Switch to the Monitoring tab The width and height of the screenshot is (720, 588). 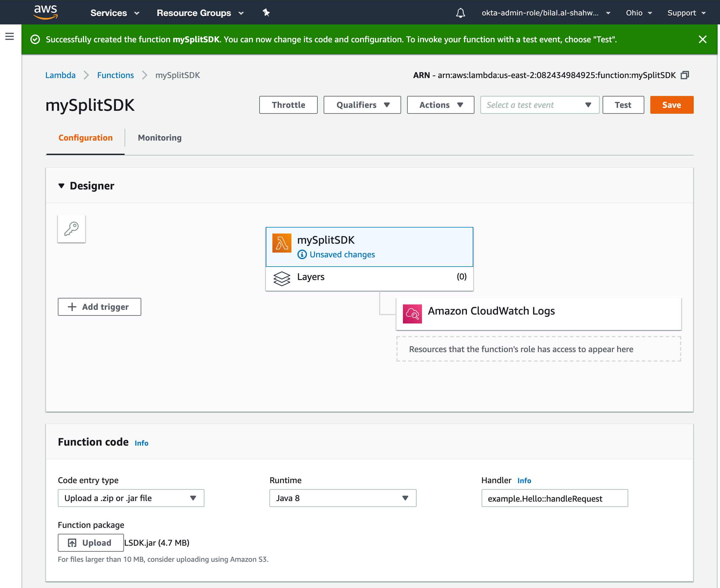point(159,138)
